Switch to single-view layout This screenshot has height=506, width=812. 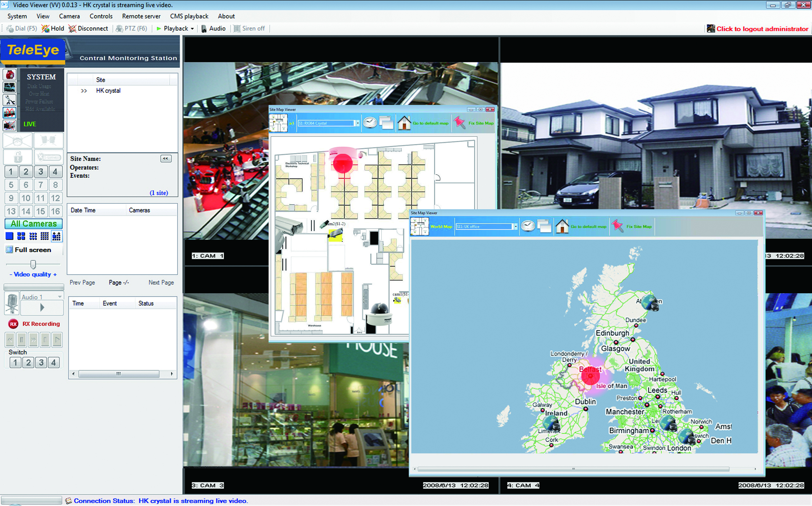point(9,236)
